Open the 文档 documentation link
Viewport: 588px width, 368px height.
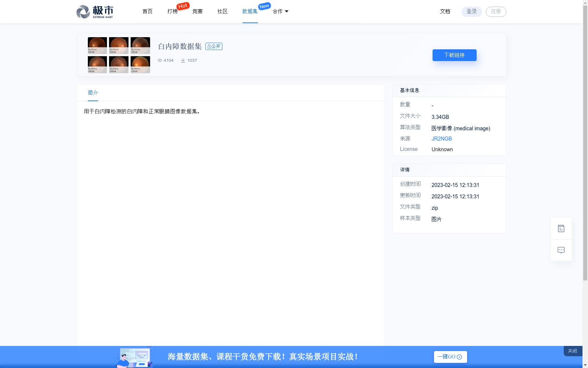[x=445, y=11]
